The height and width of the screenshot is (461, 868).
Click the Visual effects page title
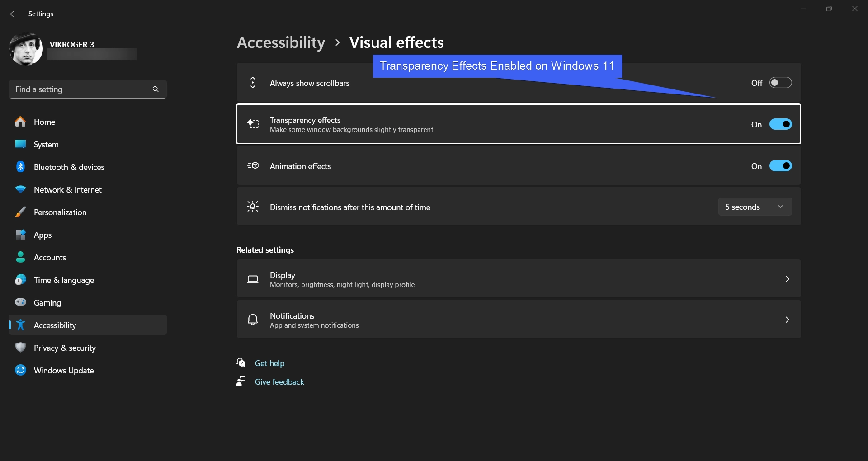coord(396,42)
